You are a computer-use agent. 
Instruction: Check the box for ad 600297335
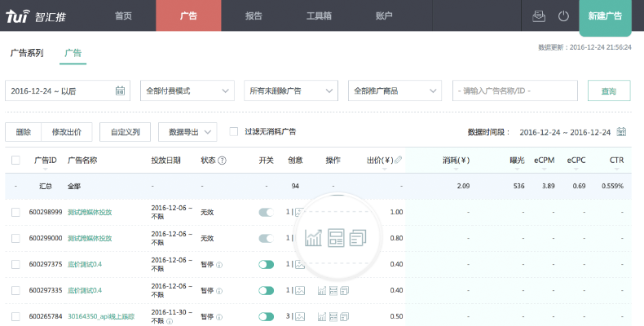tap(15, 291)
